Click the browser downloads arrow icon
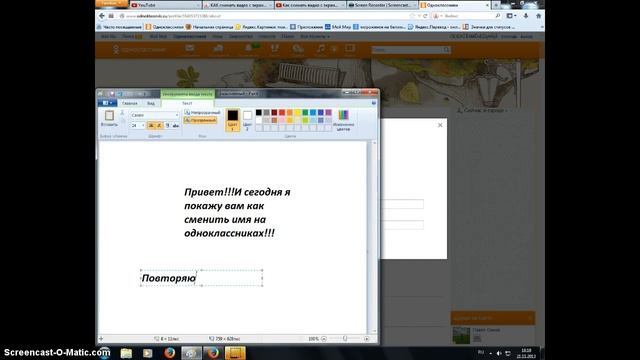 click(526, 16)
